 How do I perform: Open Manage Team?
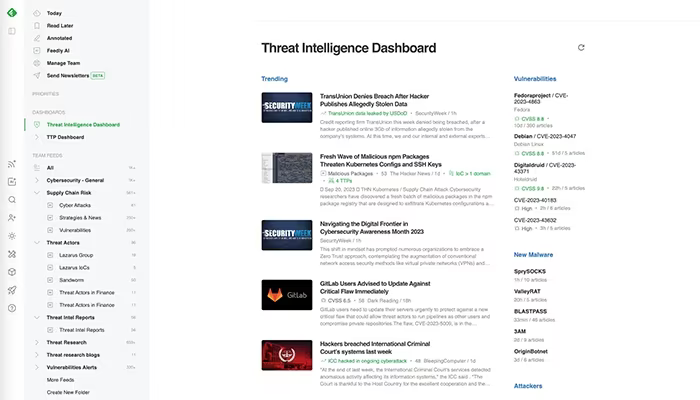[x=63, y=63]
